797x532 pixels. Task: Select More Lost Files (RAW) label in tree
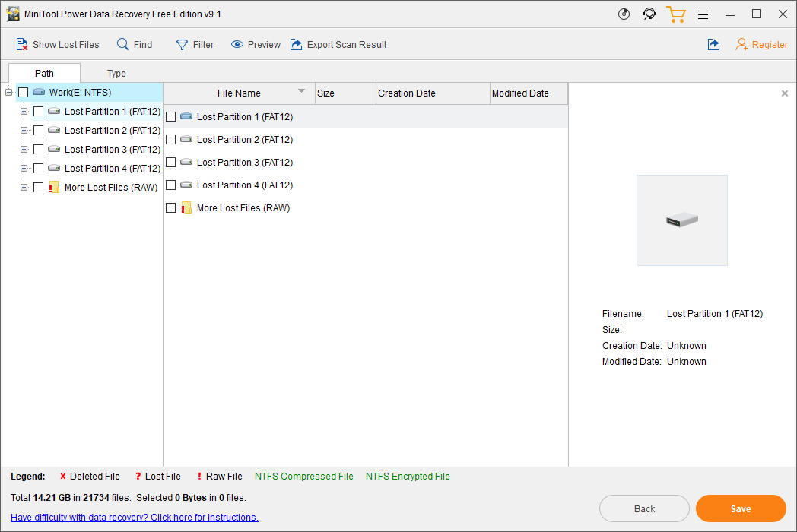point(111,188)
